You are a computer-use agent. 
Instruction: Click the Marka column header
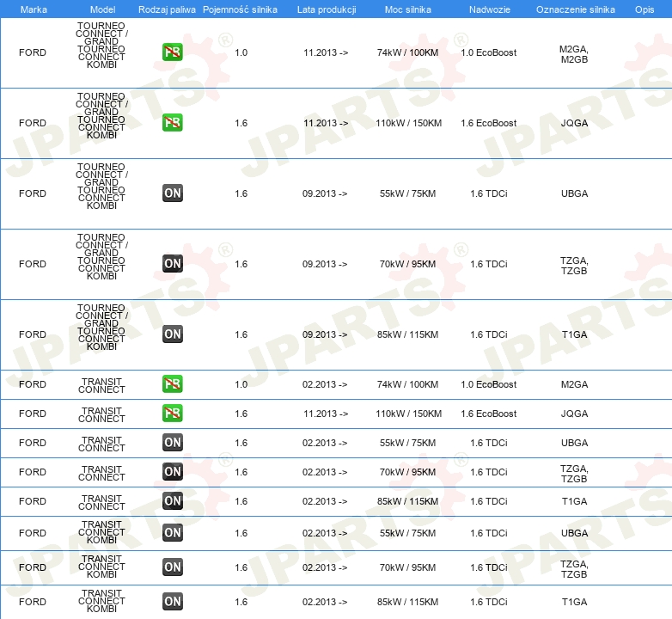(x=34, y=9)
